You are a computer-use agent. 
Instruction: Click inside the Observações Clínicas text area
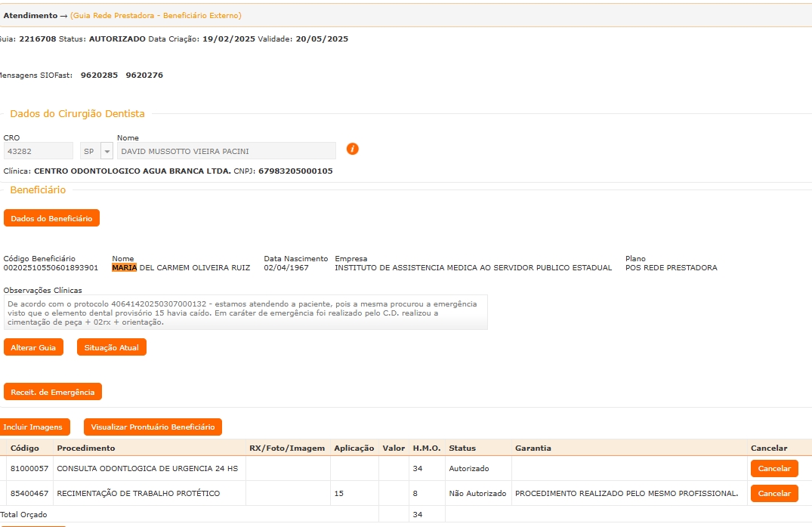click(x=245, y=313)
